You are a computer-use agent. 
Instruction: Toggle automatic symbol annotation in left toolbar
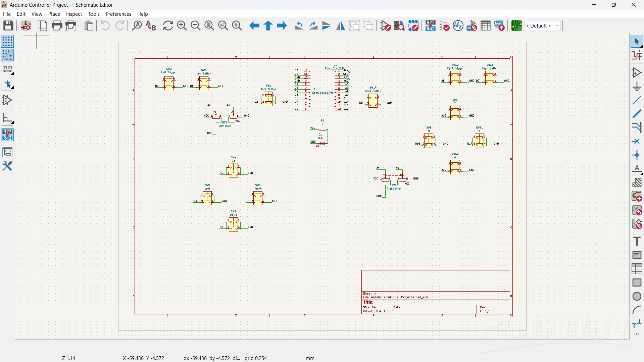tap(7, 135)
